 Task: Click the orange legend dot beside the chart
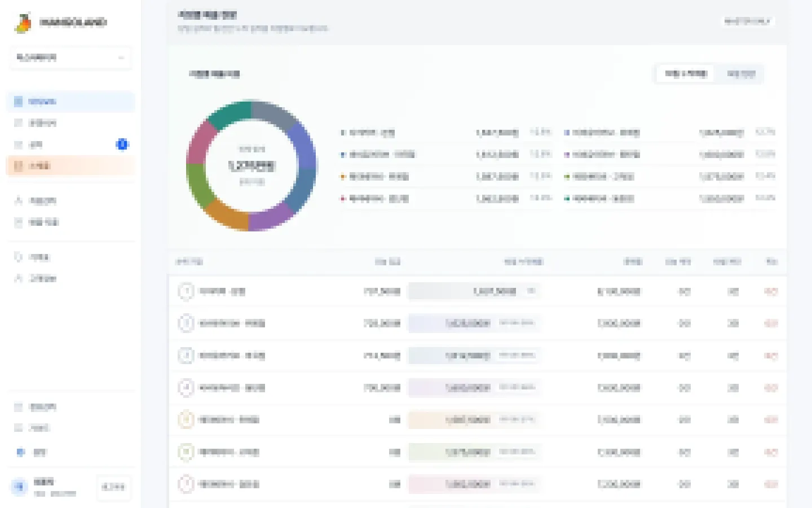[342, 177]
